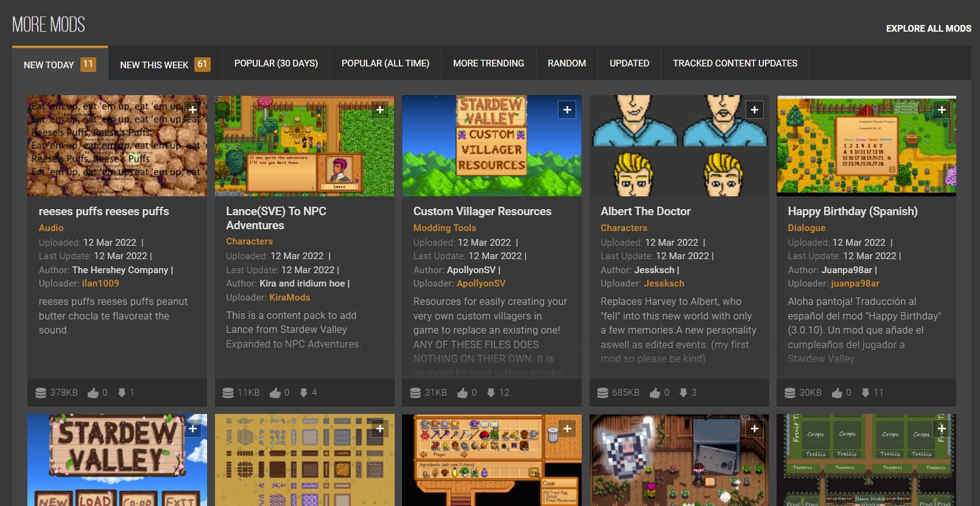Open Happy Birthday (Spanish) mod title
The height and width of the screenshot is (506, 980).
click(853, 212)
